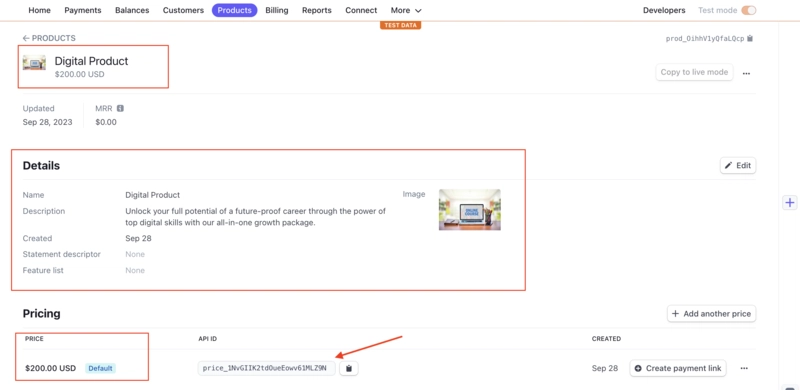Click the Sep 28, 2023 updated date

(47, 122)
